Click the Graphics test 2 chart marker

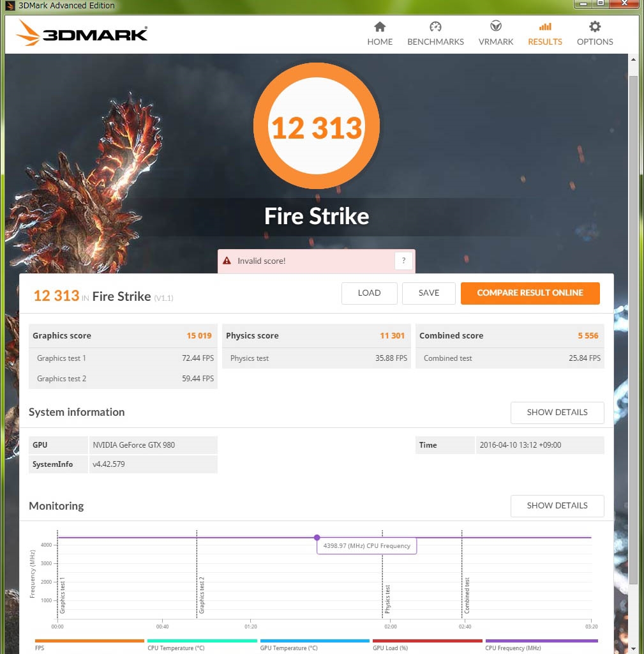[202, 595]
